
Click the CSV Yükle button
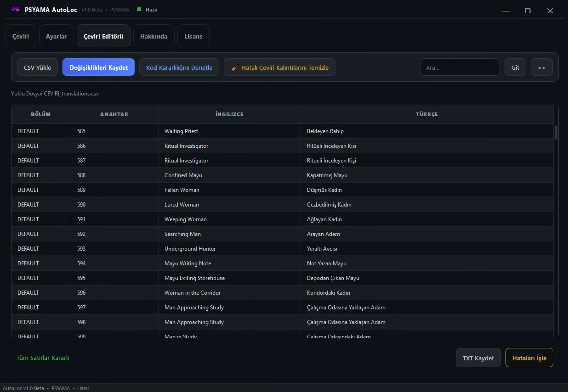(x=37, y=67)
